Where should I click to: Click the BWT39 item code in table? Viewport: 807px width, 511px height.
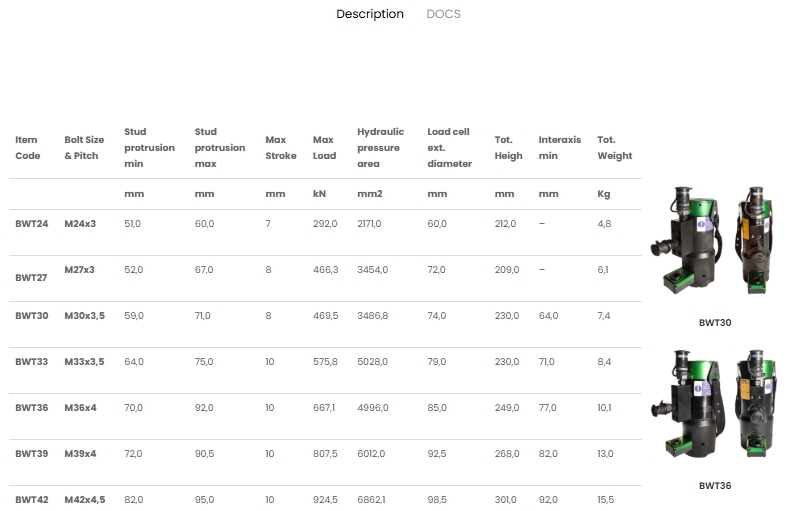pos(31,454)
